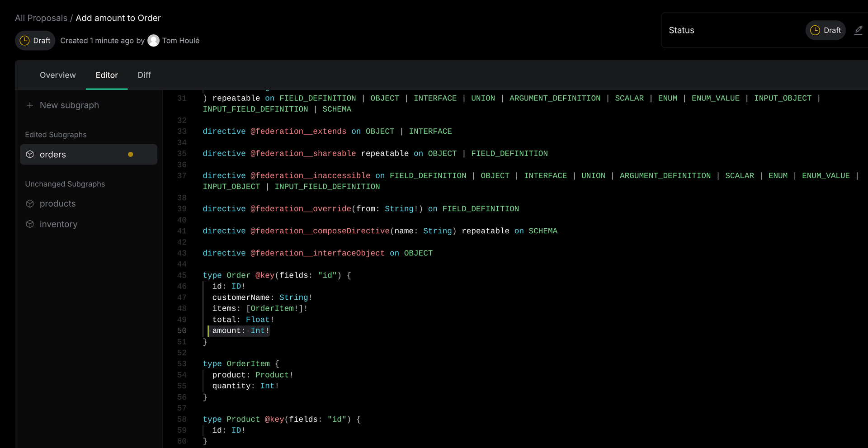The height and width of the screenshot is (448, 868).
Task: Select the inventory subgraph
Action: [x=58, y=224]
